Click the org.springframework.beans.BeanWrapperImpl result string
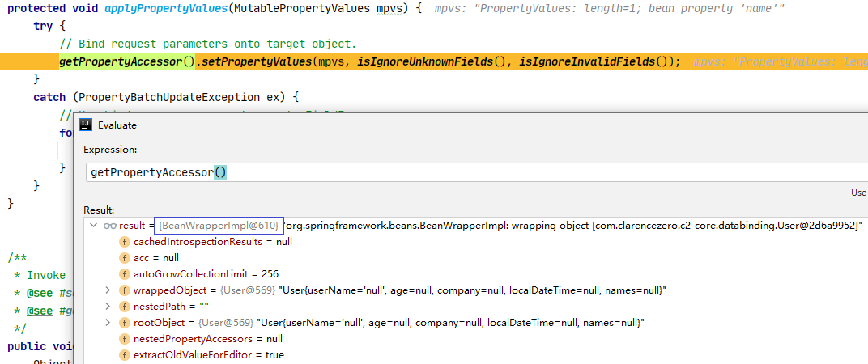This screenshot has width=868, height=364. coord(572,226)
